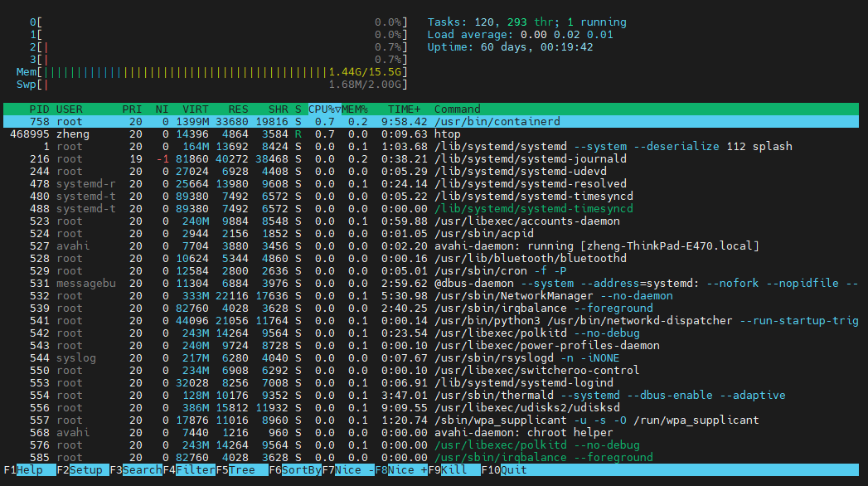868x486 pixels.
Task: Select green irqbalance thread with PID 585
Action: click(431, 458)
